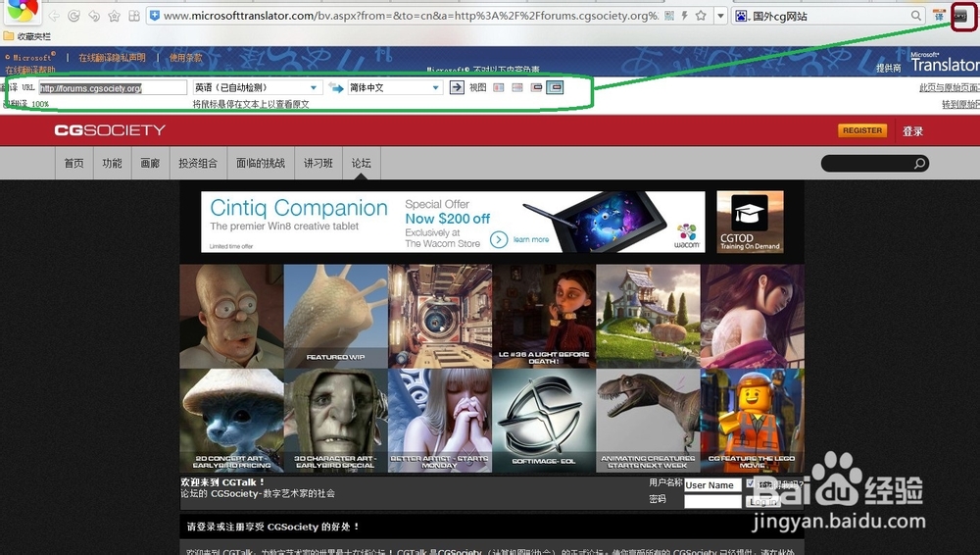The image size is (980, 555).
Task: Expand the address bar history dropdown arrow
Action: coord(720,16)
